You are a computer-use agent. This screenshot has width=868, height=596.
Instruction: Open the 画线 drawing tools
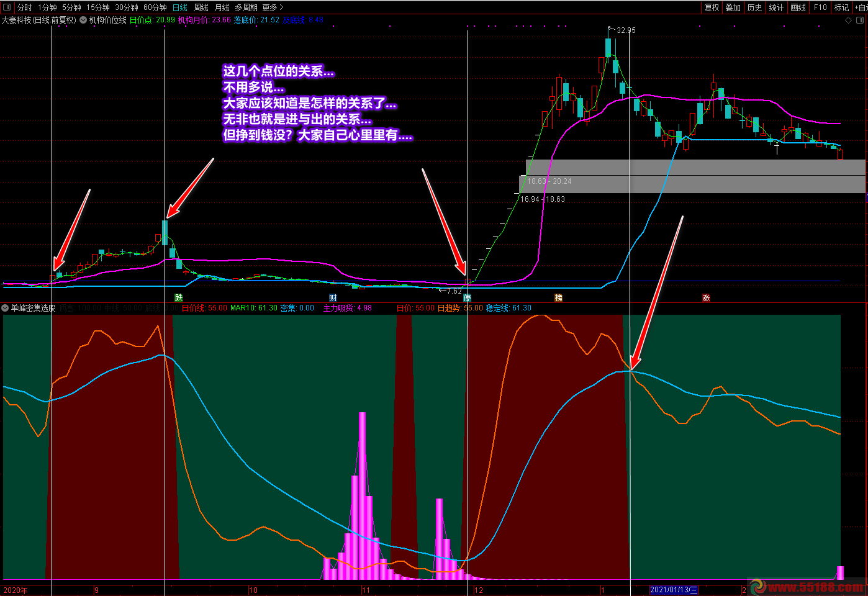click(x=798, y=7)
